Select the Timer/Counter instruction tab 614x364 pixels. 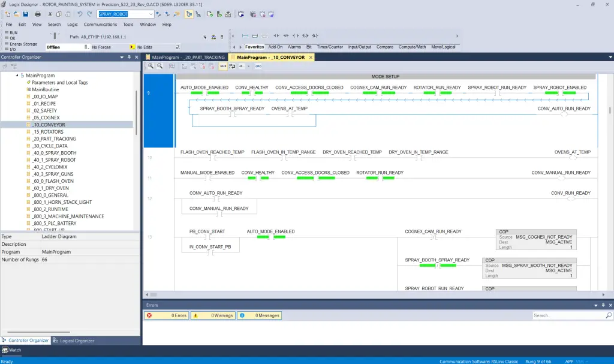click(x=330, y=47)
